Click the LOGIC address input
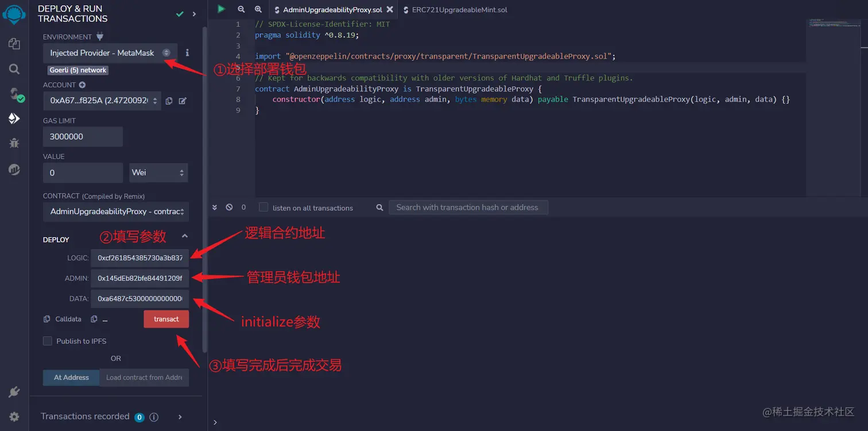Image resolution: width=868 pixels, height=431 pixels. pos(139,258)
